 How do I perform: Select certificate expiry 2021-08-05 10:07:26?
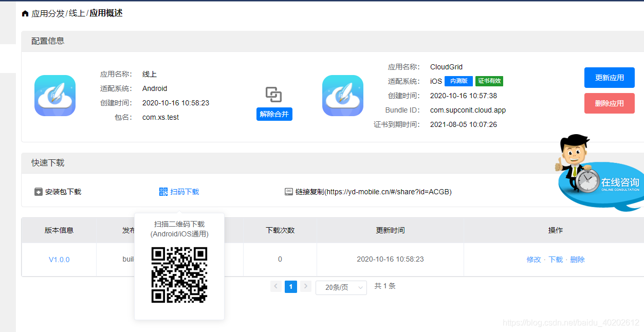(x=464, y=124)
